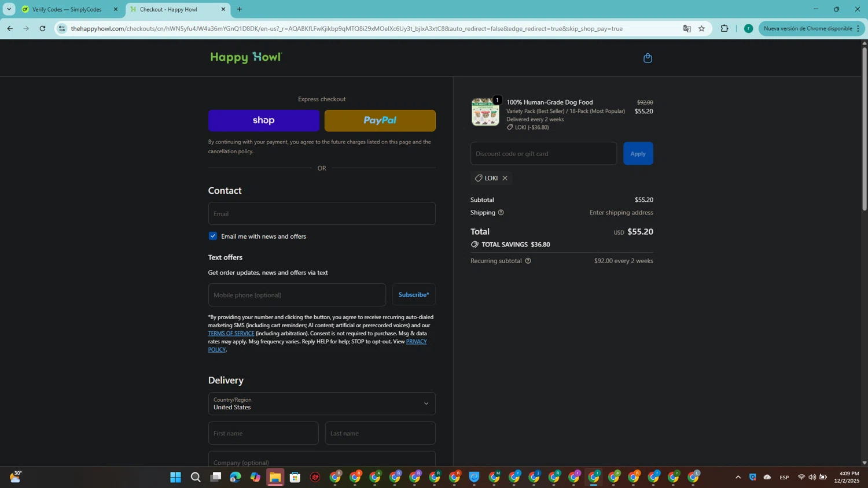868x488 pixels.
Task: Click the Happy Howl logo
Action: [x=246, y=57]
